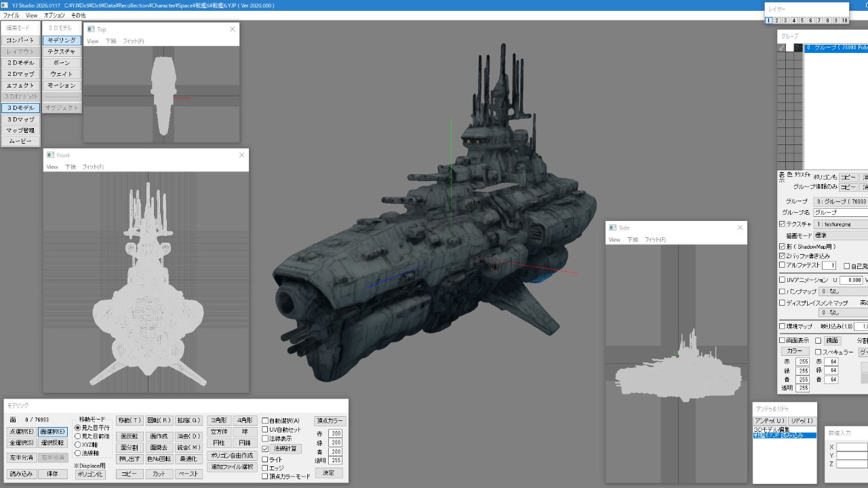Click the 拡縮(G) tool button
The width and height of the screenshot is (868, 488).
[x=189, y=420]
